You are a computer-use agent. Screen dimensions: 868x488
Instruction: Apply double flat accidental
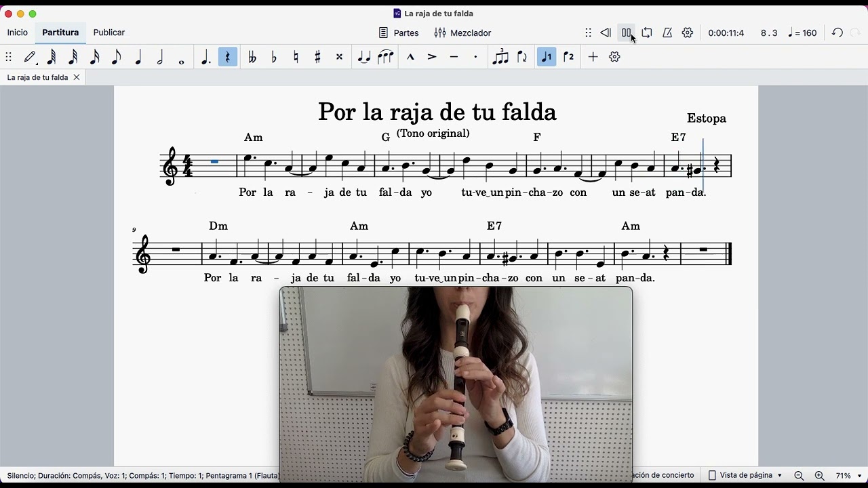[252, 58]
